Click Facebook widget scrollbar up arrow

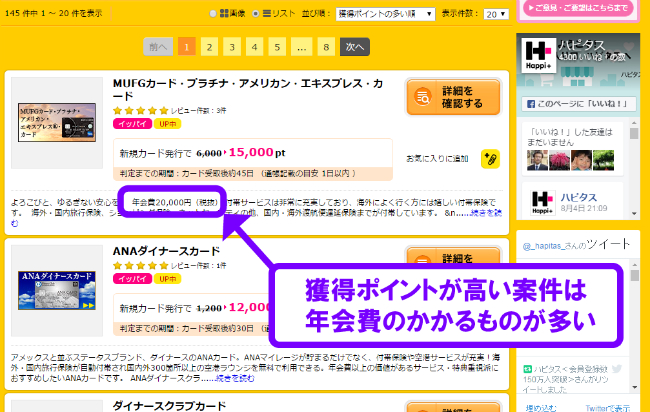click(x=634, y=123)
